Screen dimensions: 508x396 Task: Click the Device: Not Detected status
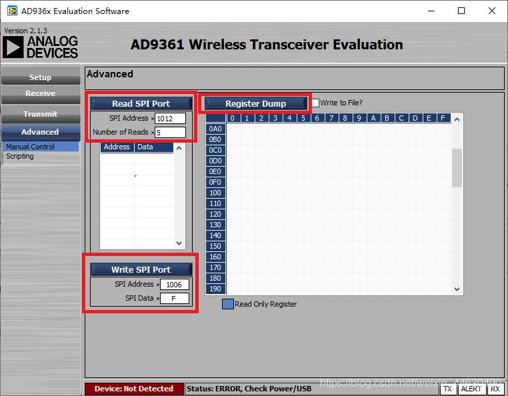134,389
